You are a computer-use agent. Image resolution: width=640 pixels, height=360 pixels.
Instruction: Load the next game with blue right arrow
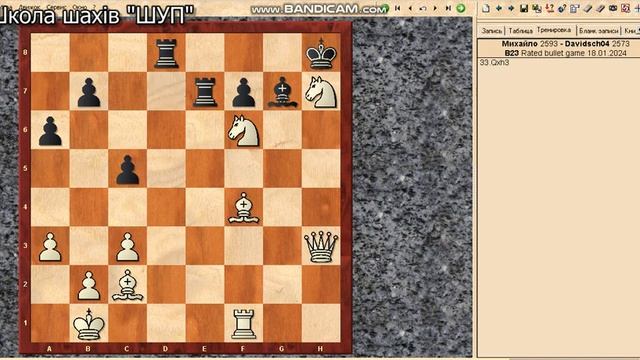click(511, 8)
